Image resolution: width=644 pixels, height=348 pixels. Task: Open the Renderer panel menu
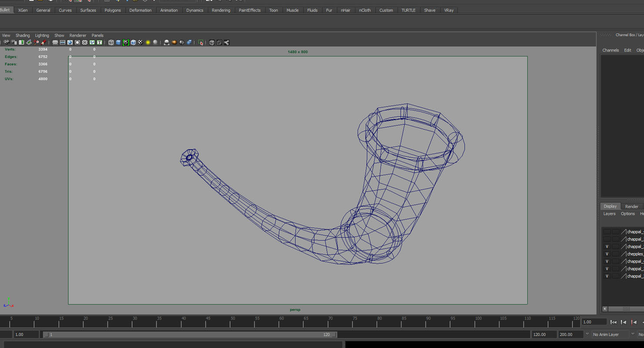coord(78,36)
